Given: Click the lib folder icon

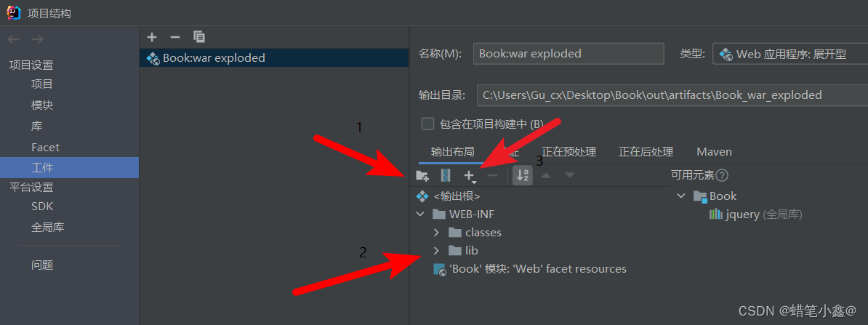Looking at the screenshot, I should 455,251.
